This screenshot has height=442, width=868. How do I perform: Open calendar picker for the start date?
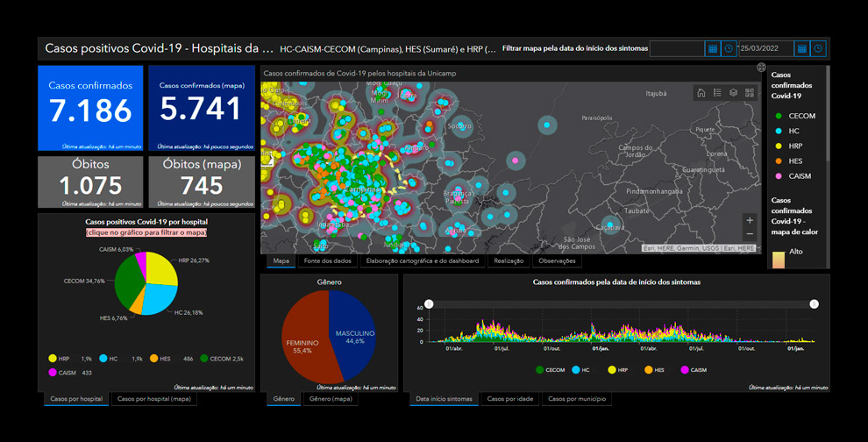coord(713,49)
